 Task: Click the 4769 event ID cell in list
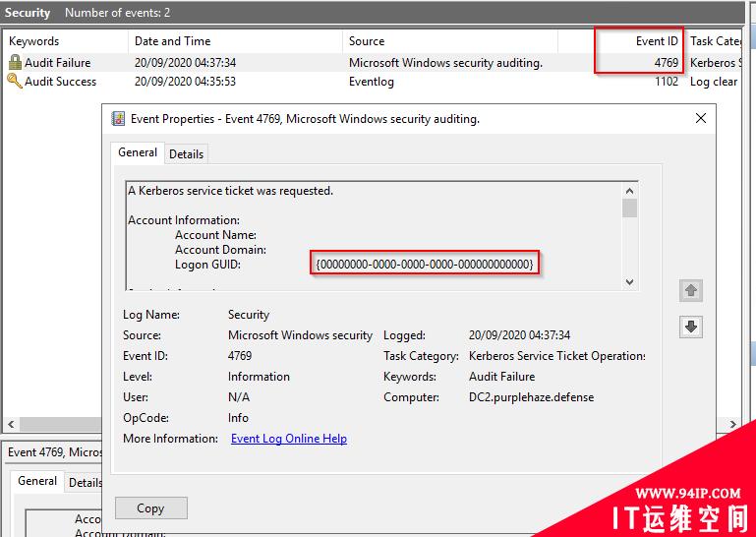point(667,62)
